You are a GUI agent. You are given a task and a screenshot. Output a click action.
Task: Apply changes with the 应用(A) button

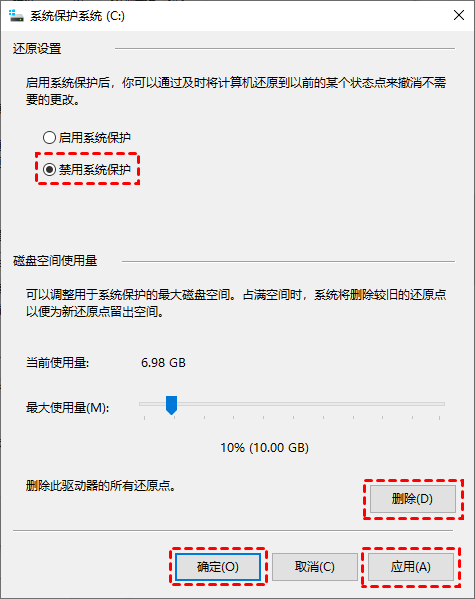[x=411, y=567]
